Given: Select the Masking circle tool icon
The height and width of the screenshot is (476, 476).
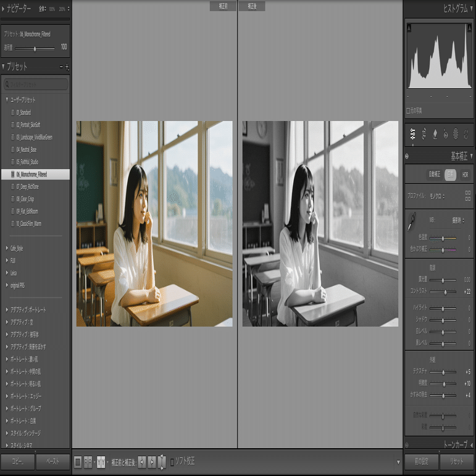Looking at the screenshot, I should [456, 134].
